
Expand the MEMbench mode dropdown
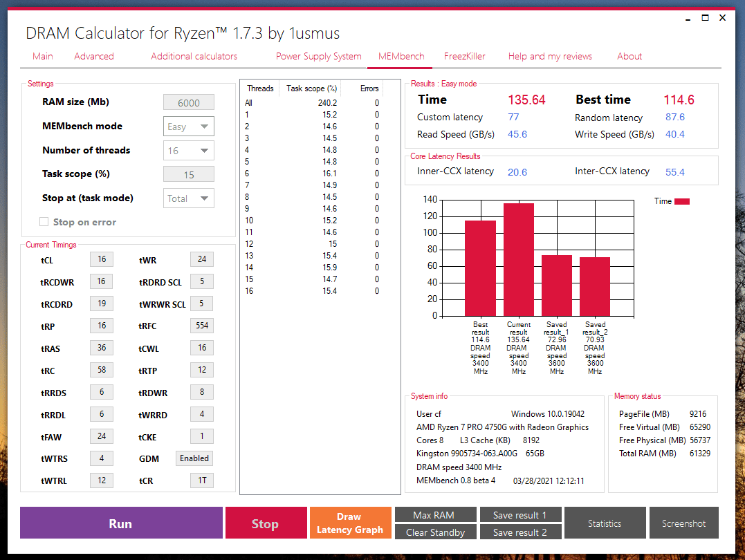[189, 127]
